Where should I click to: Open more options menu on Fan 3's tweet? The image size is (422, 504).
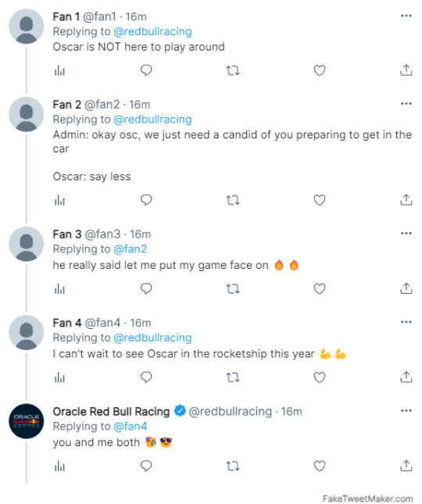[x=406, y=234]
